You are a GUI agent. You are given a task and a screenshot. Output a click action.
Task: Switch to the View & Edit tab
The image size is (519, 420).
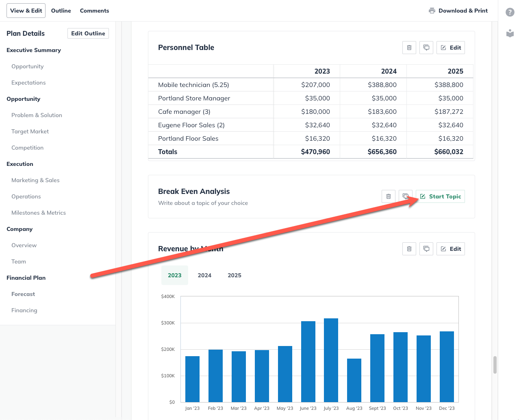click(26, 11)
